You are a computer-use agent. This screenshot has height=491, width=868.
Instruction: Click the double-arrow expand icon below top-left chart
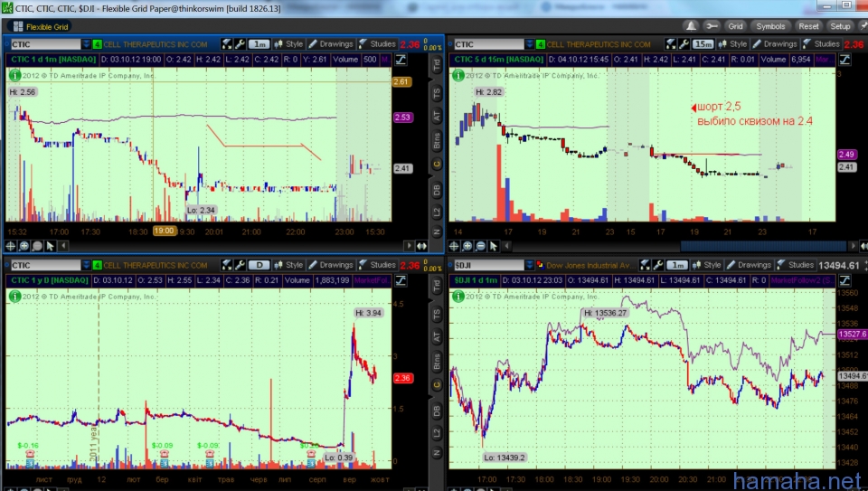422,246
